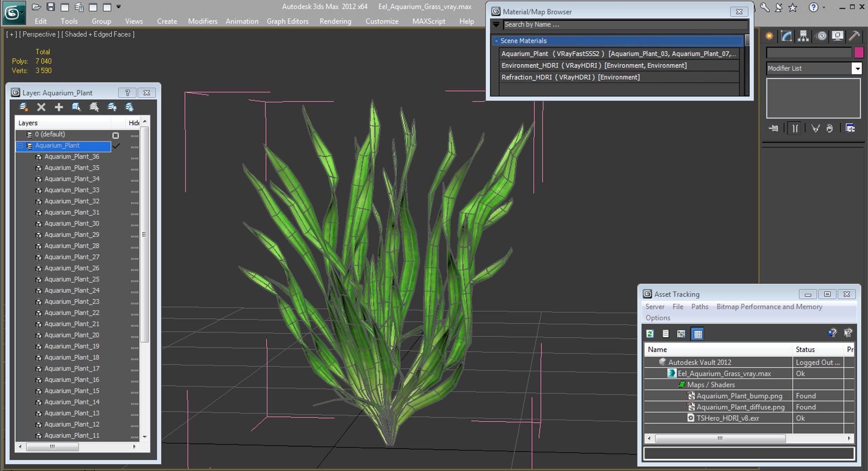Image resolution: width=868 pixels, height=471 pixels.
Task: Click the viewport [+] menu label
Action: (x=11, y=34)
